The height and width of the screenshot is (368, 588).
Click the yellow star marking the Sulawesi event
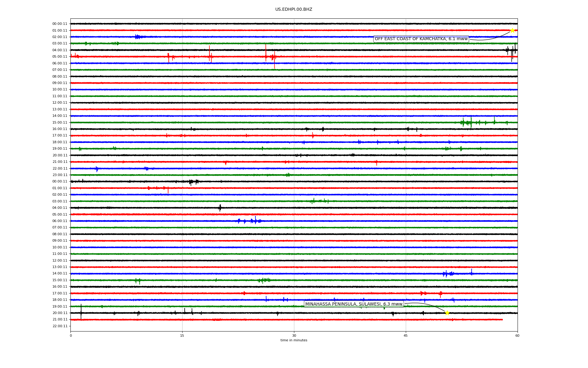pos(447,313)
